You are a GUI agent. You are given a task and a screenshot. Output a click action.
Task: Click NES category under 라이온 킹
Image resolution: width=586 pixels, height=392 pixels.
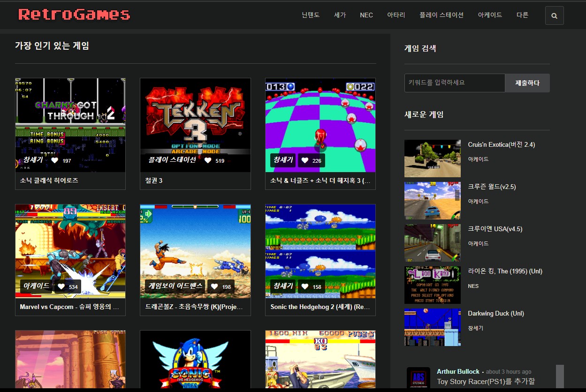pyautogui.click(x=473, y=286)
